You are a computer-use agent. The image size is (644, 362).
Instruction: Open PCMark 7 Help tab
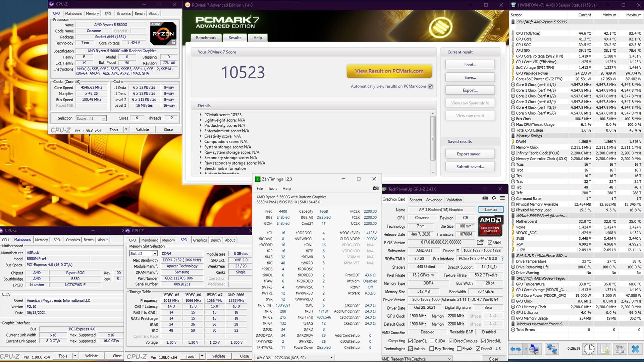click(258, 38)
